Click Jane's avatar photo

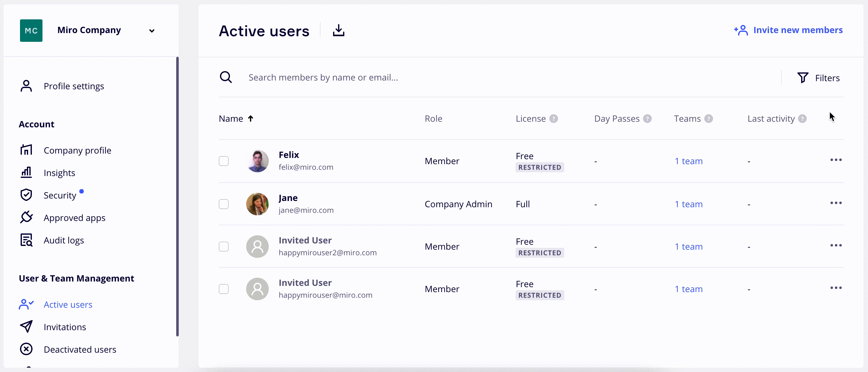click(257, 204)
